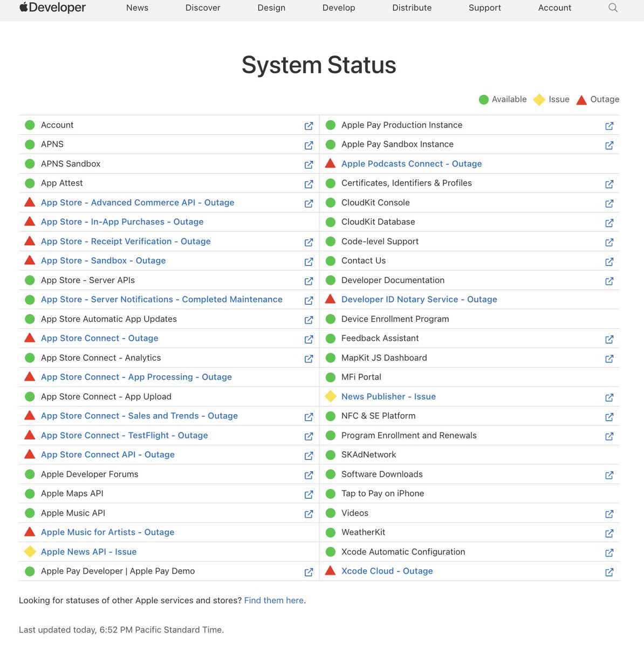
Task: Open the Develop menu
Action: (339, 8)
